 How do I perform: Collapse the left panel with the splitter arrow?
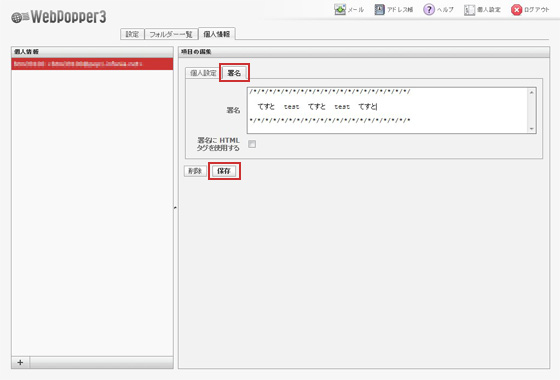[x=175, y=208]
